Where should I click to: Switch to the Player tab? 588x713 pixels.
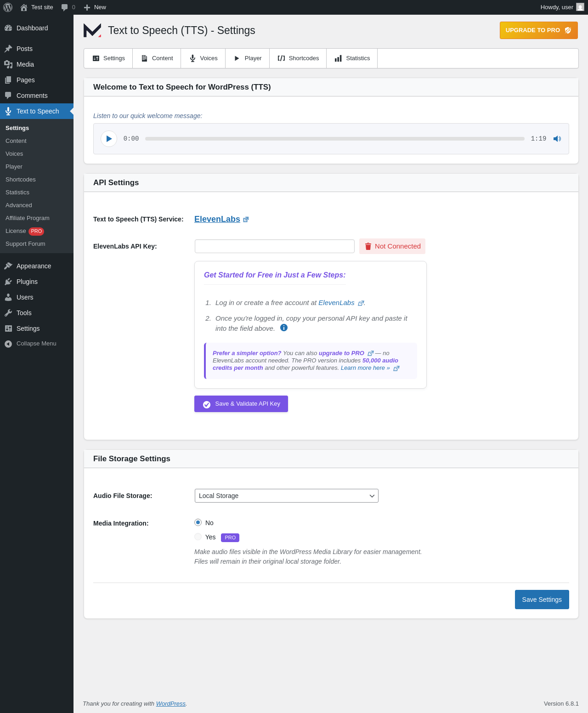coord(248,58)
